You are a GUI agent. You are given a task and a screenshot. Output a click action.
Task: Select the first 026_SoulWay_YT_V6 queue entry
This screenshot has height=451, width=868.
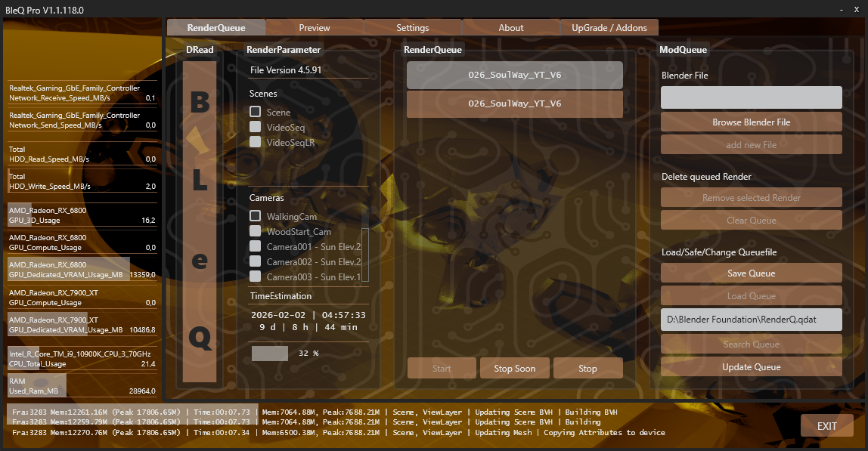click(x=515, y=76)
